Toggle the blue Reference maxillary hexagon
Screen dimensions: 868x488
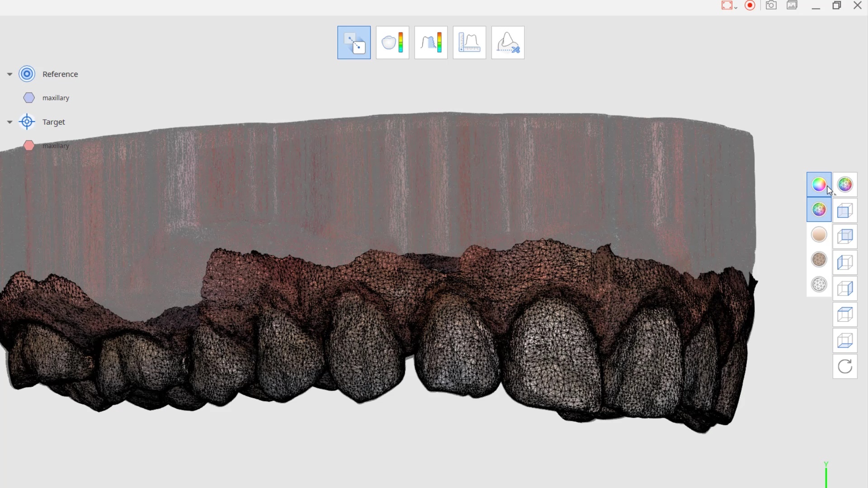29,98
